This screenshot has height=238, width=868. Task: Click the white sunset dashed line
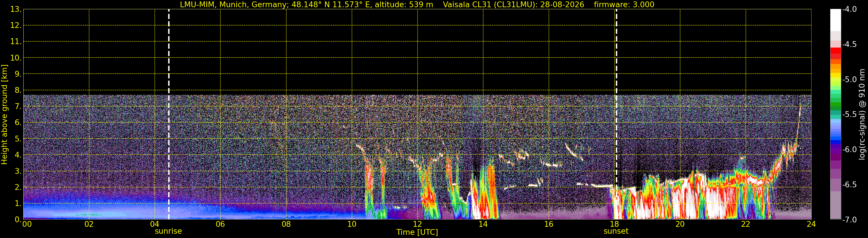click(x=616, y=114)
